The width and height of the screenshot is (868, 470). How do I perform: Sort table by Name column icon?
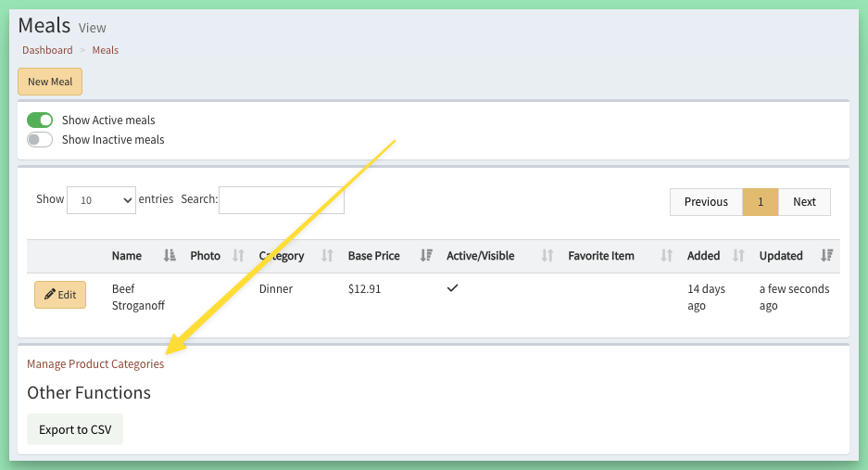click(x=170, y=255)
